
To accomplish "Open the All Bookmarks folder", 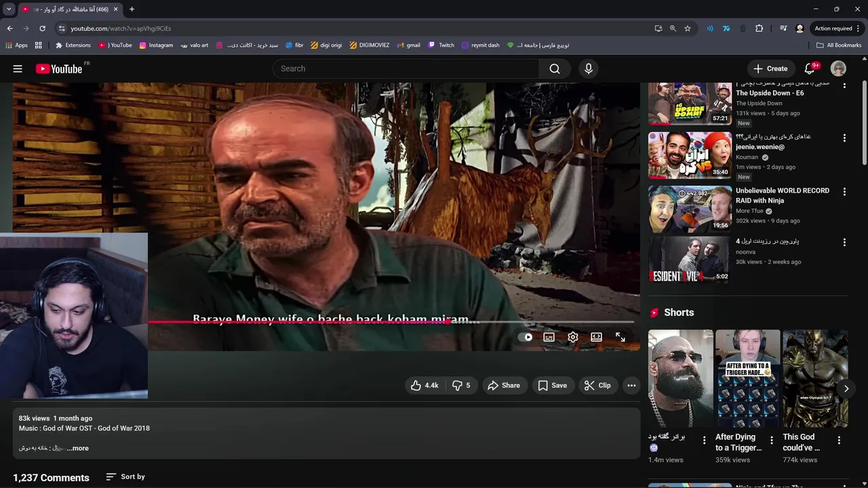I will coord(839,45).
